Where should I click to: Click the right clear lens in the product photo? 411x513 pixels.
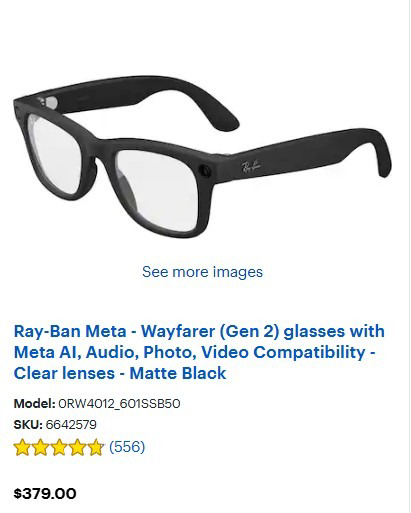point(157,190)
